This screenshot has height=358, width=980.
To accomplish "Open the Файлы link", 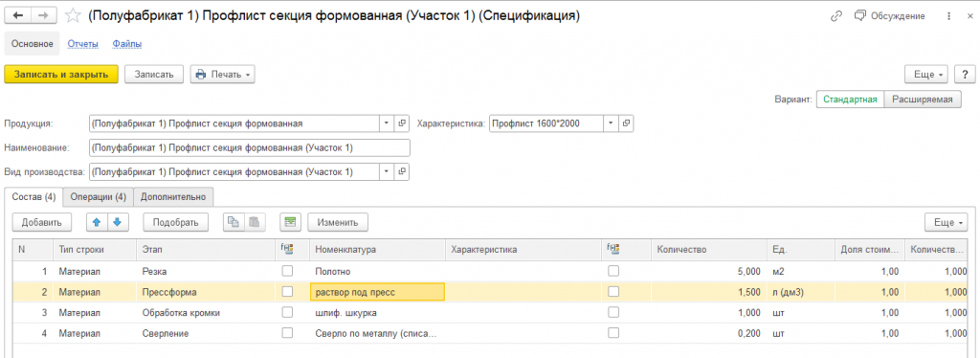I will click(127, 44).
